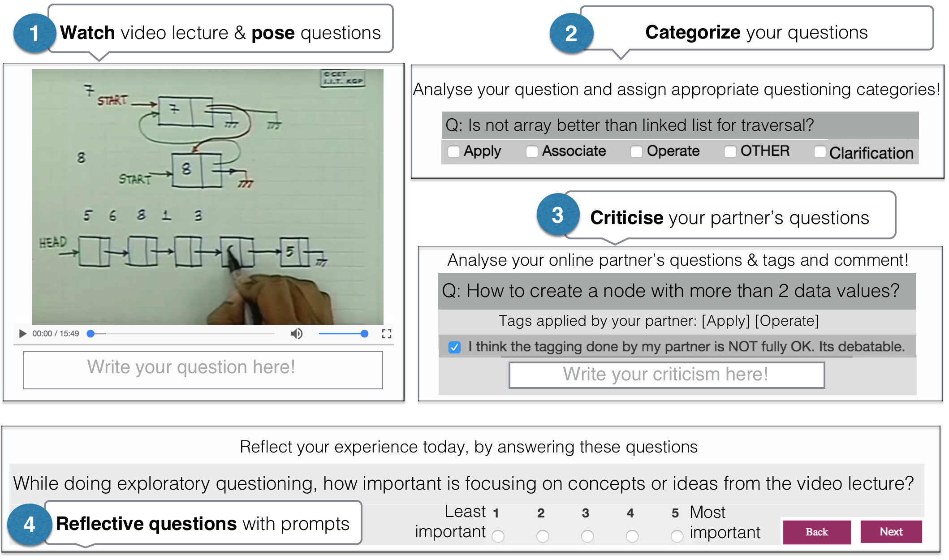Select rating 5 Most important radio button
The image size is (949, 560).
[677, 536]
